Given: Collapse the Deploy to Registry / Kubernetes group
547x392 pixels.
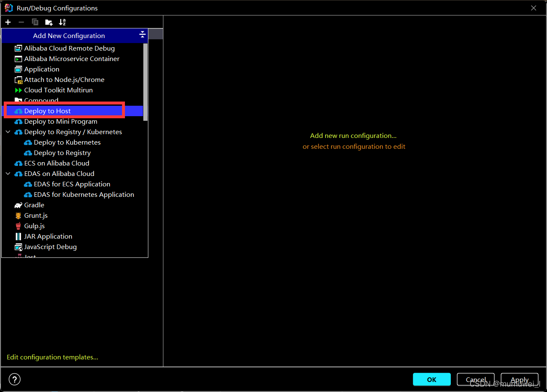Looking at the screenshot, I should 8,132.
